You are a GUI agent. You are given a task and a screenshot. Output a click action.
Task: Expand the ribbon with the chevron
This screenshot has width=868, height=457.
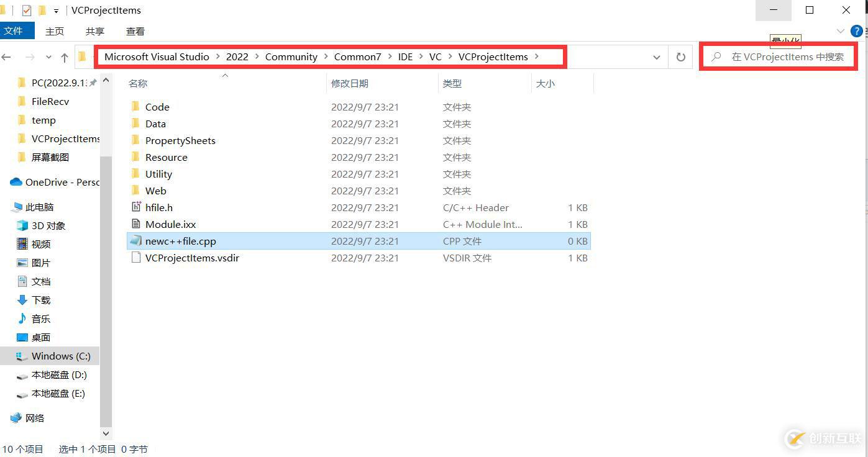(841, 31)
